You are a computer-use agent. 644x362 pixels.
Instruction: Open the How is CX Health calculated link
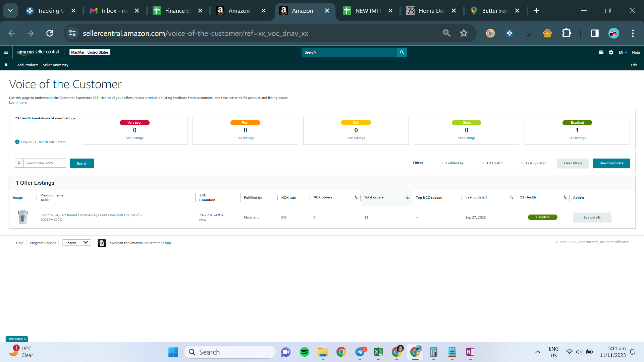[x=44, y=142]
